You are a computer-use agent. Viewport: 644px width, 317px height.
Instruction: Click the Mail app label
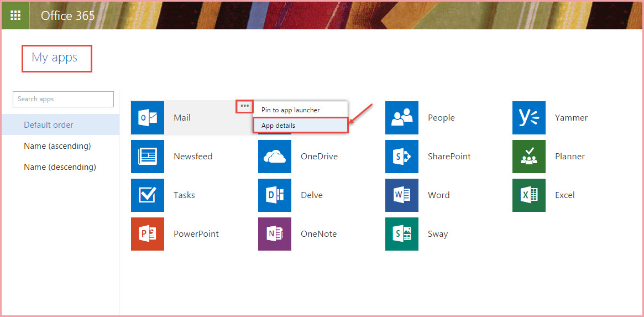pos(182,118)
